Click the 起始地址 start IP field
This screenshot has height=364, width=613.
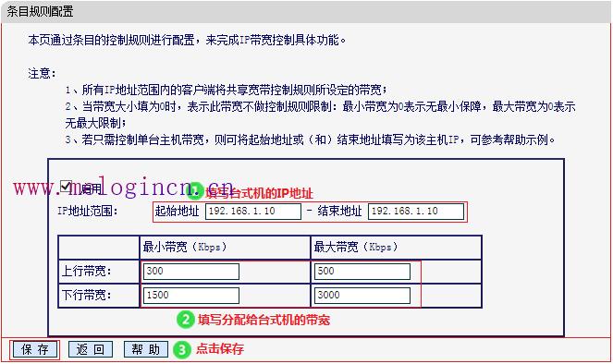point(253,212)
